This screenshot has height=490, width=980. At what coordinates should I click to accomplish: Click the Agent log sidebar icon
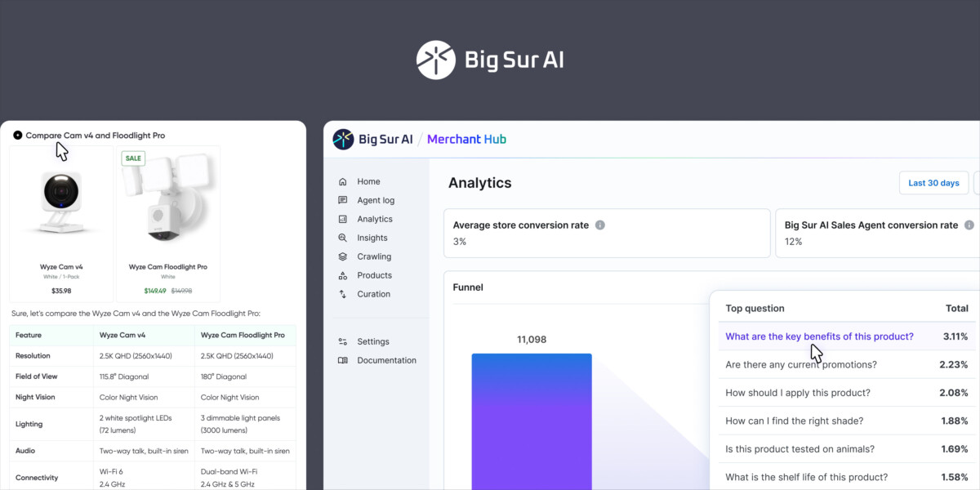pos(342,201)
